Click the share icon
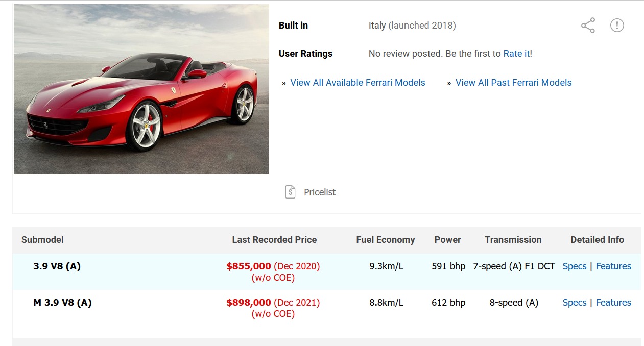The width and height of the screenshot is (644, 346). click(x=588, y=26)
